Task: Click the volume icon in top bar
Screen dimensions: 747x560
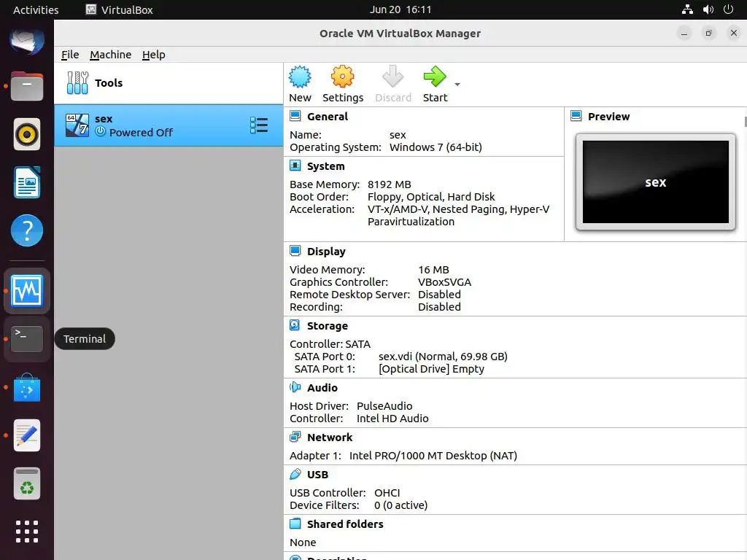Action: 708,9
